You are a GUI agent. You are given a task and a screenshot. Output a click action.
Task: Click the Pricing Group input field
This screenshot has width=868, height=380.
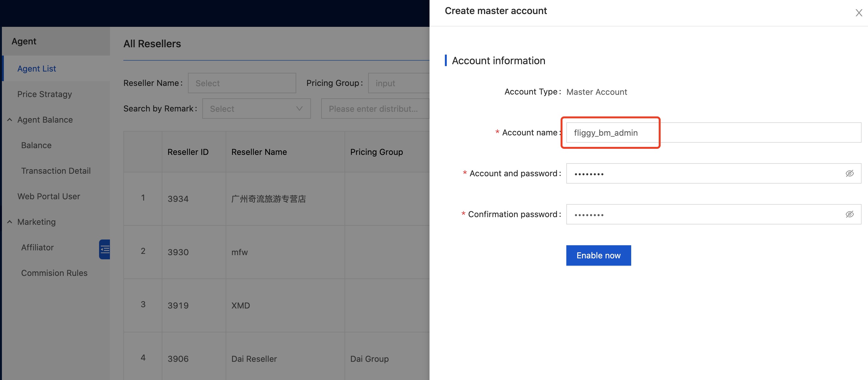(399, 83)
